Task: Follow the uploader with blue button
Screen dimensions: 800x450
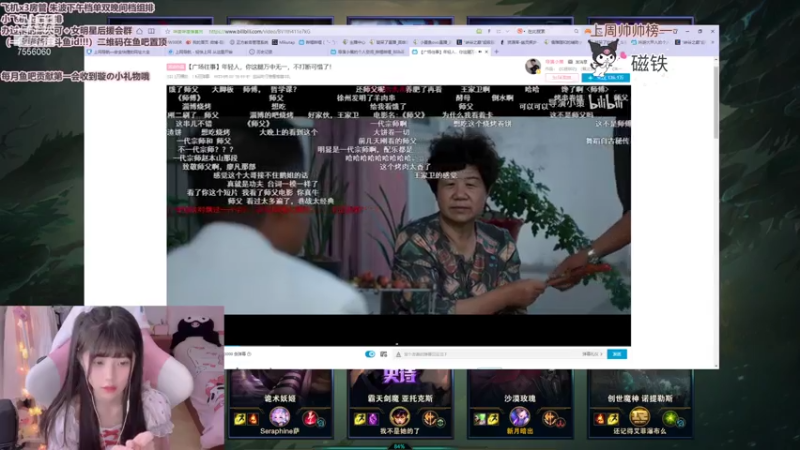Action: [x=606, y=78]
